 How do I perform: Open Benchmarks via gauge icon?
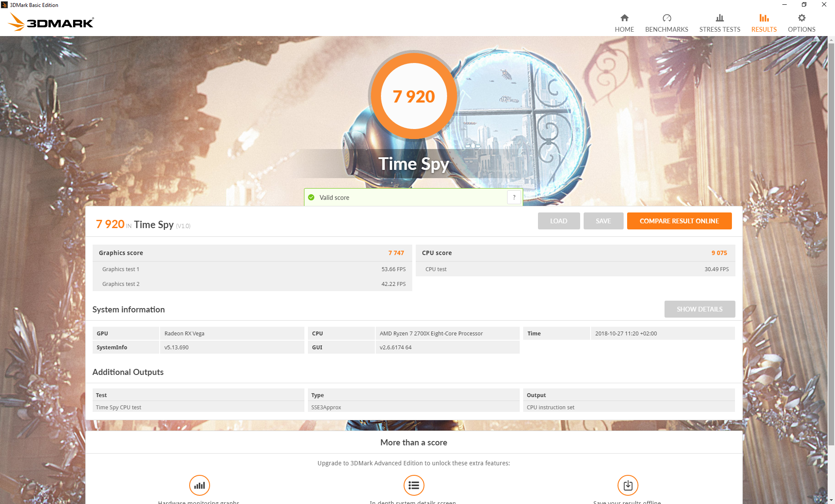coord(666,18)
